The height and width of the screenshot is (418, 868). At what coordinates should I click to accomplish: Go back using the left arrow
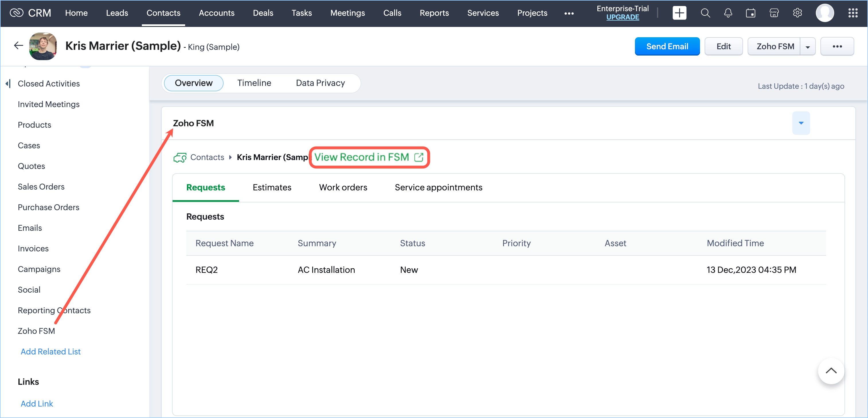pyautogui.click(x=18, y=46)
